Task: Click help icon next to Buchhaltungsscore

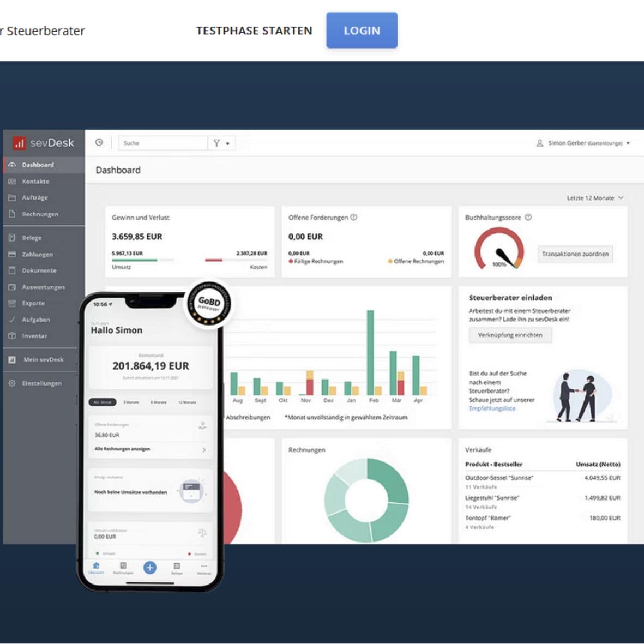Action: pos(528,217)
